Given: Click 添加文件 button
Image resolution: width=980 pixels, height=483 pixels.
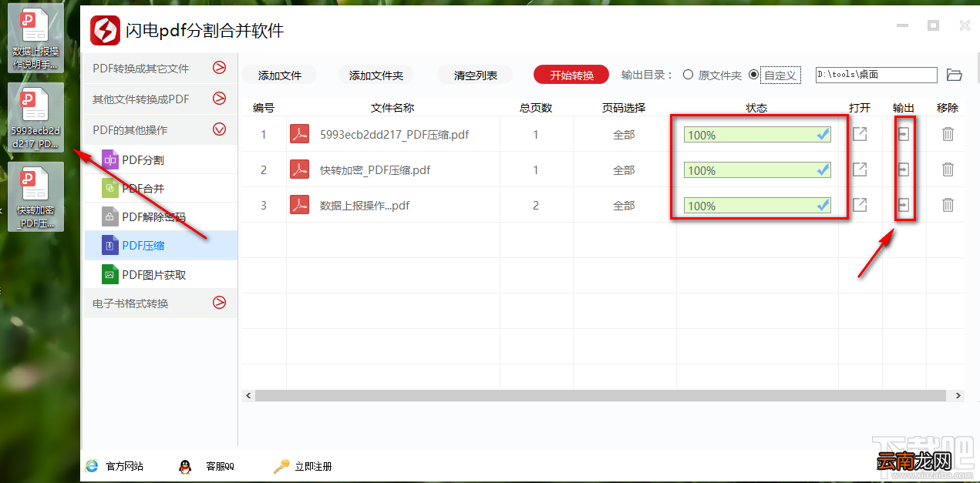Looking at the screenshot, I should click(x=279, y=75).
